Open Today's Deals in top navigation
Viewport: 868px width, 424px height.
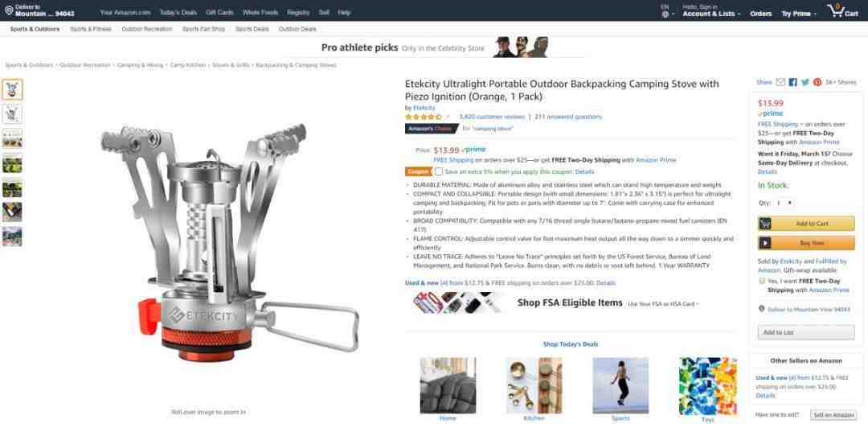(x=178, y=12)
